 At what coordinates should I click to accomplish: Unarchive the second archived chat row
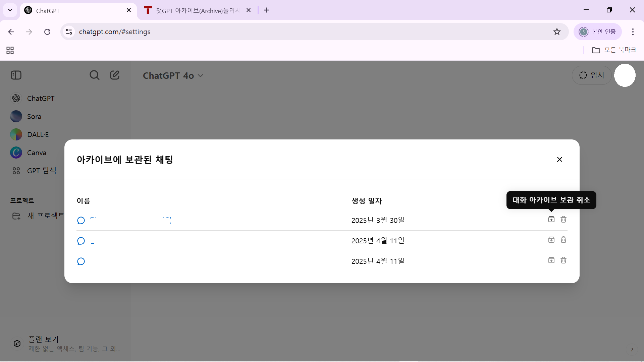tap(551, 240)
